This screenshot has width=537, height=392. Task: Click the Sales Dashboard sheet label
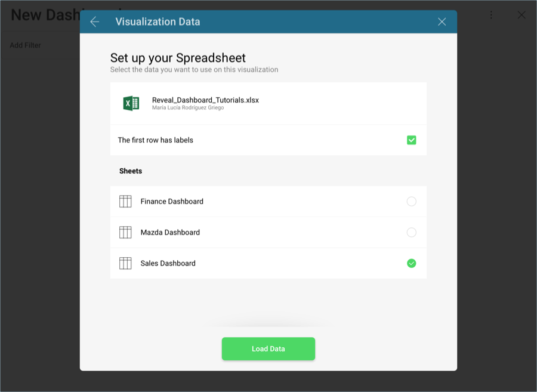click(168, 263)
